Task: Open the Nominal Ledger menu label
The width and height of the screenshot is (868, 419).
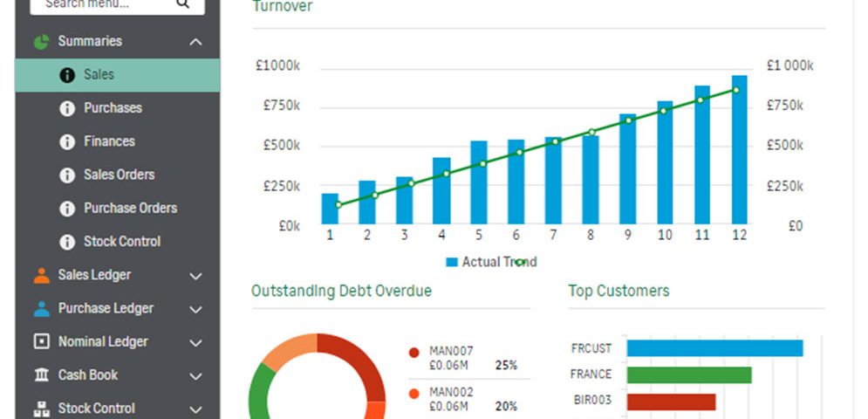Action: pos(103,341)
